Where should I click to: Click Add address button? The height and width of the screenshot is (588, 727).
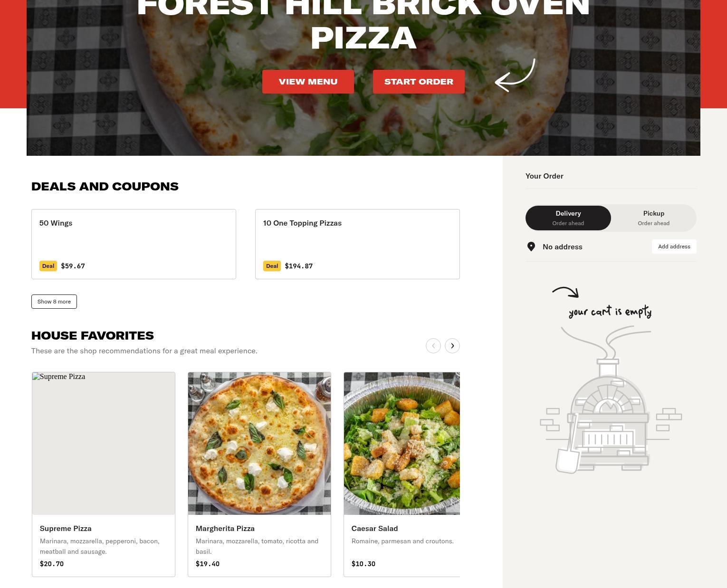pos(674,247)
